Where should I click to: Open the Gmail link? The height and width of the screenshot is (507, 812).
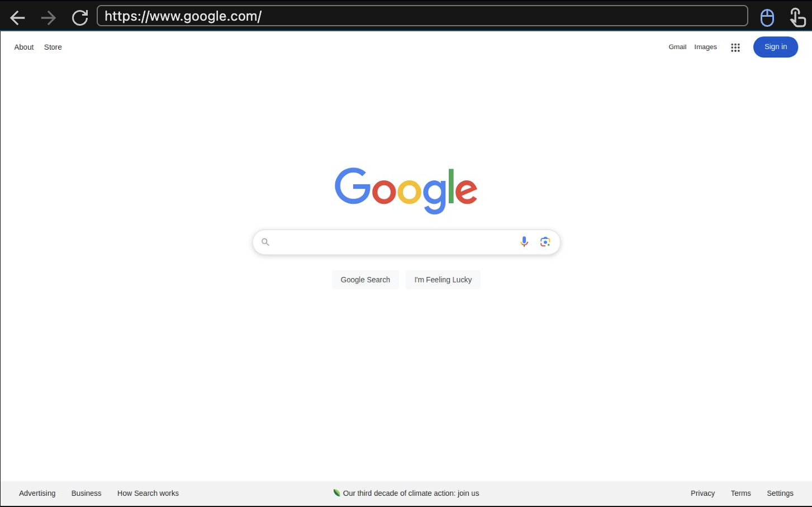pyautogui.click(x=677, y=47)
